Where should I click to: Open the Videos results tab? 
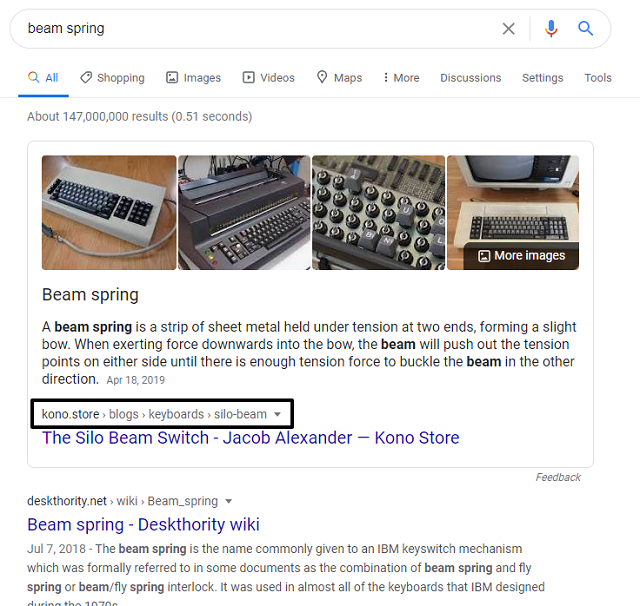[x=268, y=78]
